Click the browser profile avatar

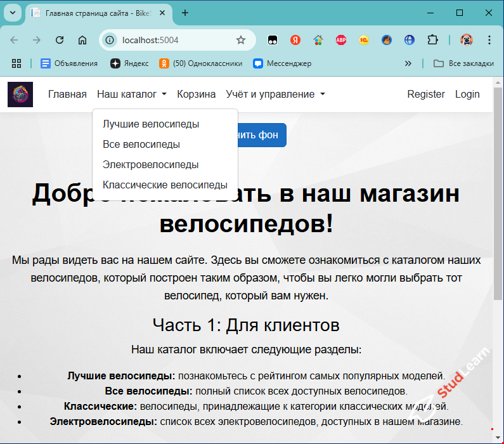(x=466, y=40)
